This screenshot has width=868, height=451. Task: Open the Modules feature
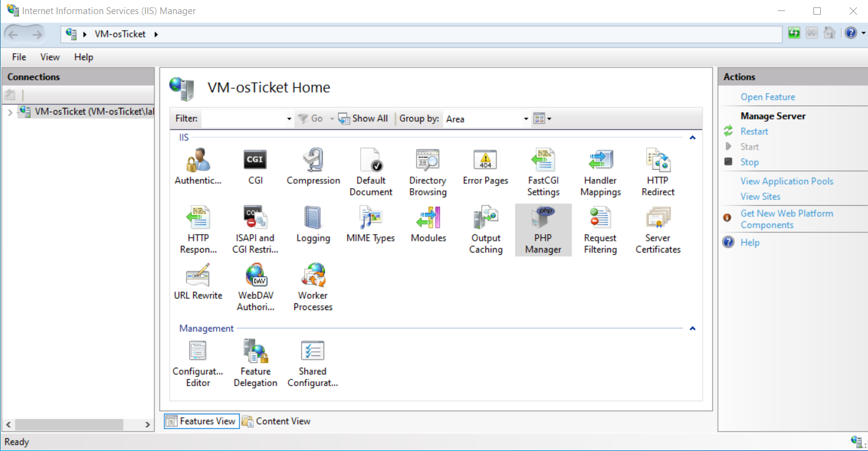pyautogui.click(x=428, y=224)
